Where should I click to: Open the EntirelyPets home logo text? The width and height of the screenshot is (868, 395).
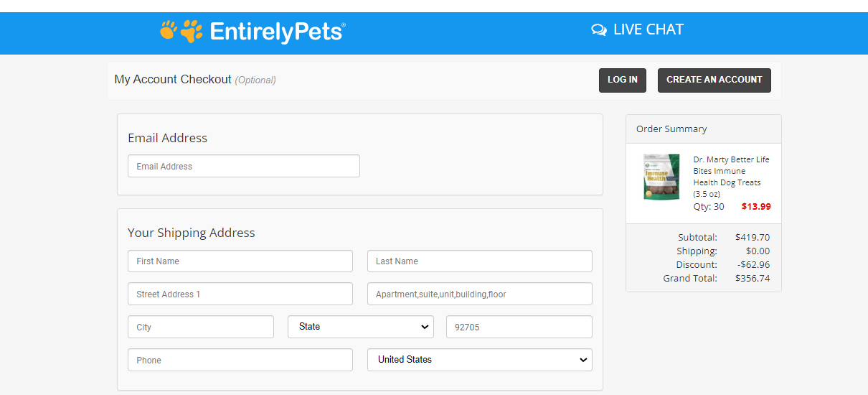tap(278, 32)
